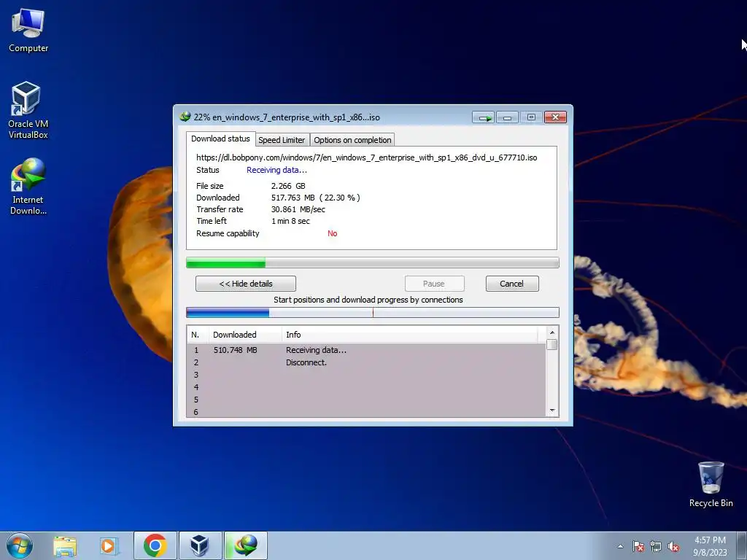Click the red No resume capability value
The height and width of the screenshot is (560, 747).
333,233
